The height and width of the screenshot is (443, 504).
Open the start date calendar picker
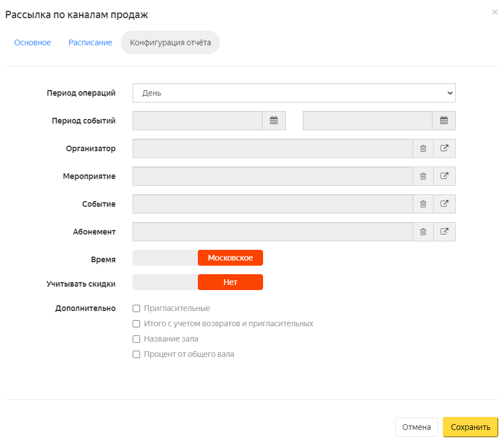pyautogui.click(x=274, y=121)
